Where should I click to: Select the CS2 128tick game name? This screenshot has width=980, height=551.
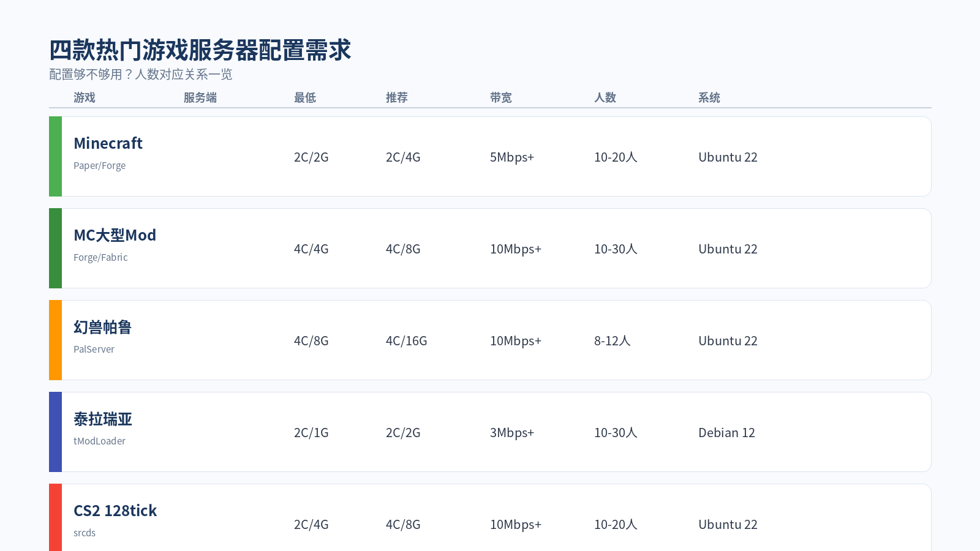click(x=115, y=511)
